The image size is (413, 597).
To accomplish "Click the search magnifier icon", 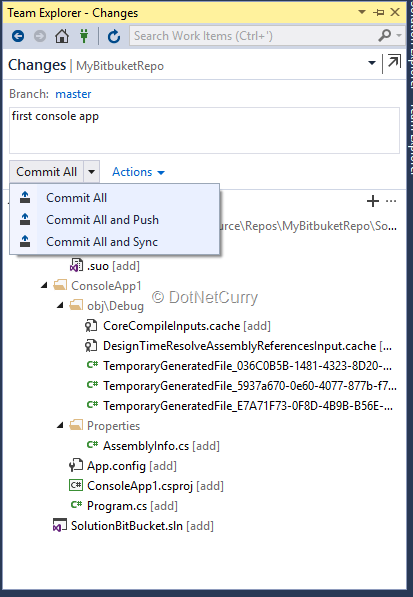I will (x=385, y=36).
